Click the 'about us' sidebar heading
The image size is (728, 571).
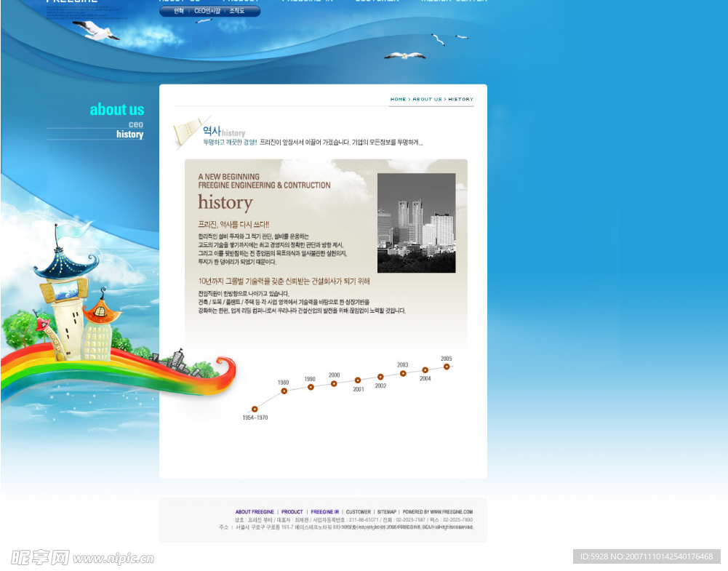pos(117,110)
